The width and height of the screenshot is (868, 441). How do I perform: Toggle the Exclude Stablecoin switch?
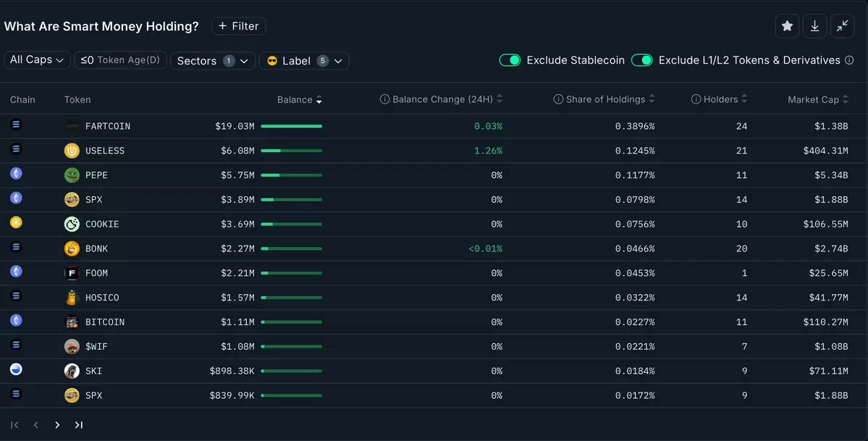pos(510,60)
